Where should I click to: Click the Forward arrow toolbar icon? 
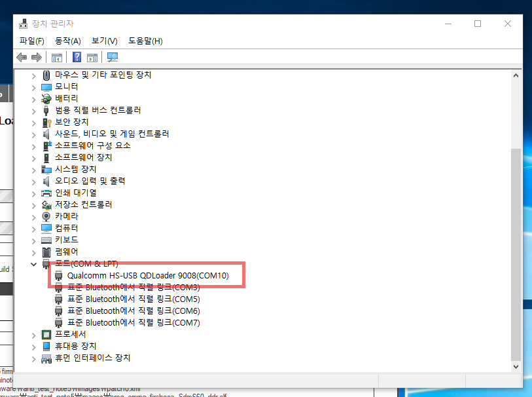coord(36,57)
